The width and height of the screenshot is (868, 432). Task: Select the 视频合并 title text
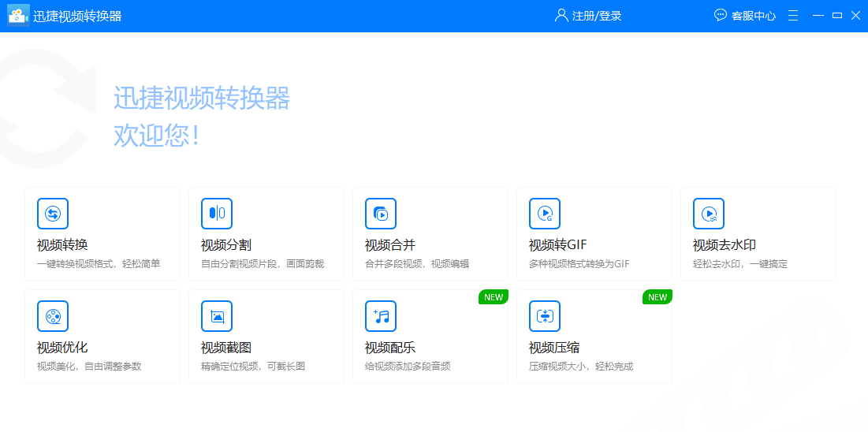click(390, 245)
